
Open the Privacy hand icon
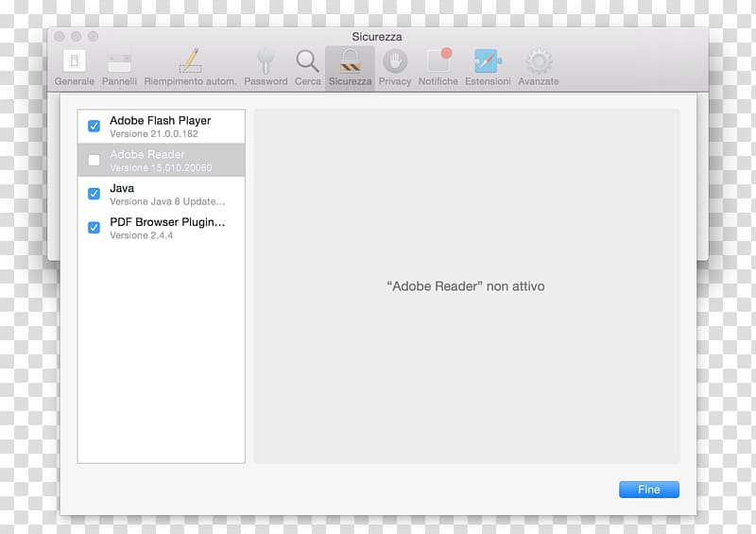[x=395, y=61]
